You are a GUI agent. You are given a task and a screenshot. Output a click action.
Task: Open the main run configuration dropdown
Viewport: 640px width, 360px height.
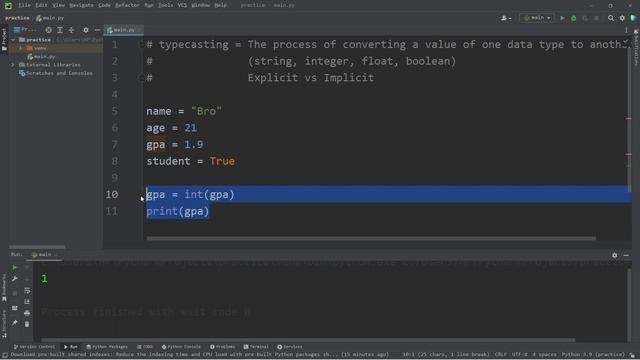point(537,18)
